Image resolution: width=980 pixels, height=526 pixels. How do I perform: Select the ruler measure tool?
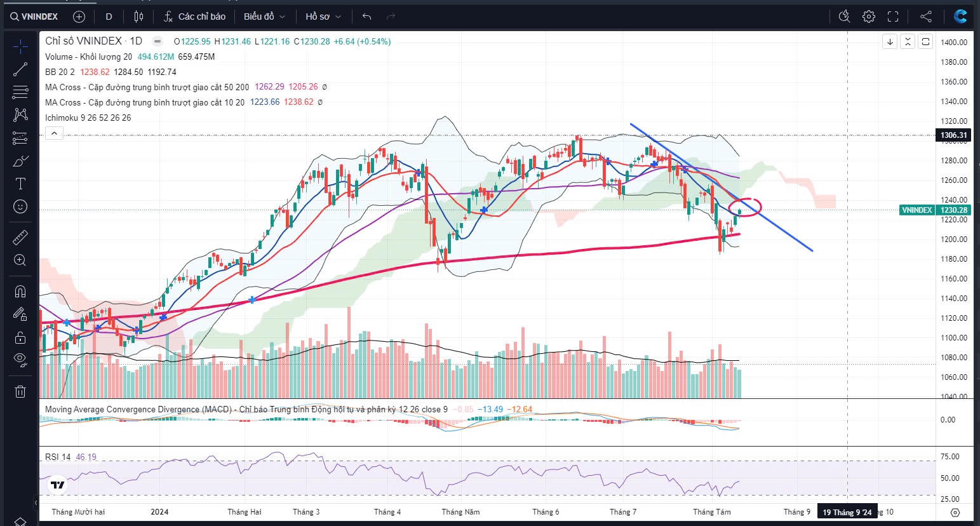coord(20,238)
